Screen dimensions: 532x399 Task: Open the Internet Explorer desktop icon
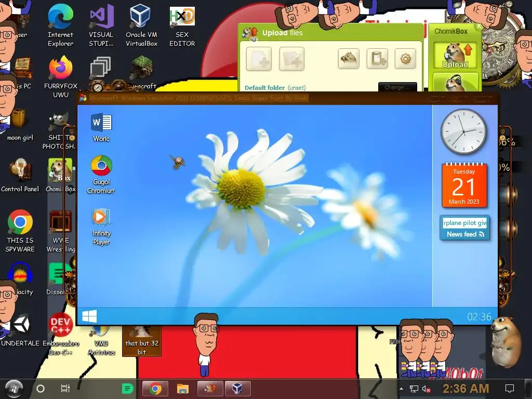(x=60, y=25)
